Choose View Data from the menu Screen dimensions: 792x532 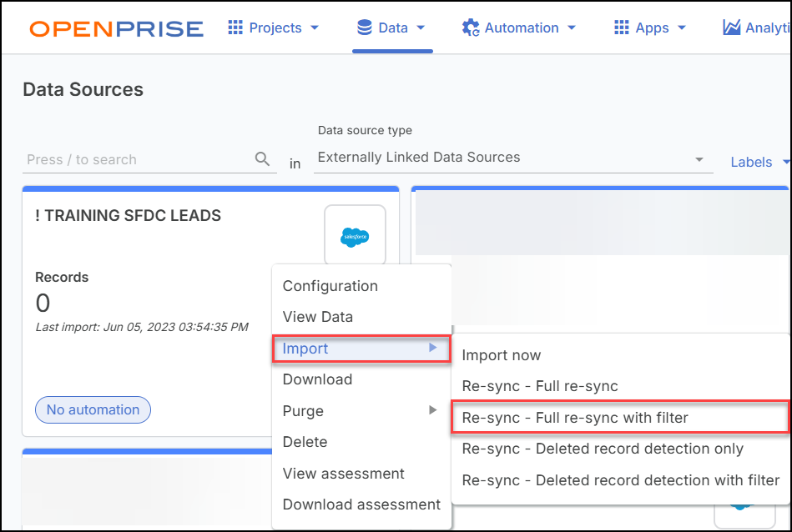(361, 317)
